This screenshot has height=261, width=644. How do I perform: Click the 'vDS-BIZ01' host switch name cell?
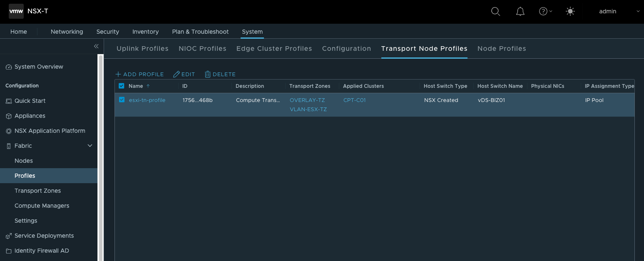[491, 100]
